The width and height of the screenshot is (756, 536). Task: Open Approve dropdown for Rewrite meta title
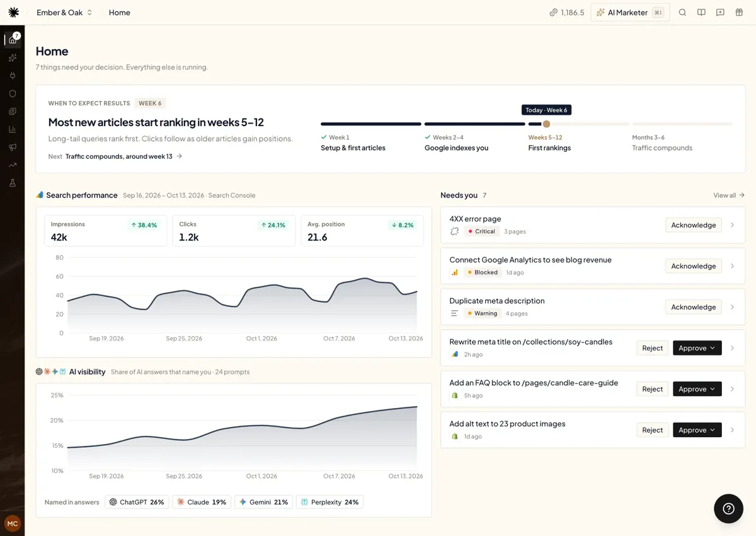[x=697, y=348]
